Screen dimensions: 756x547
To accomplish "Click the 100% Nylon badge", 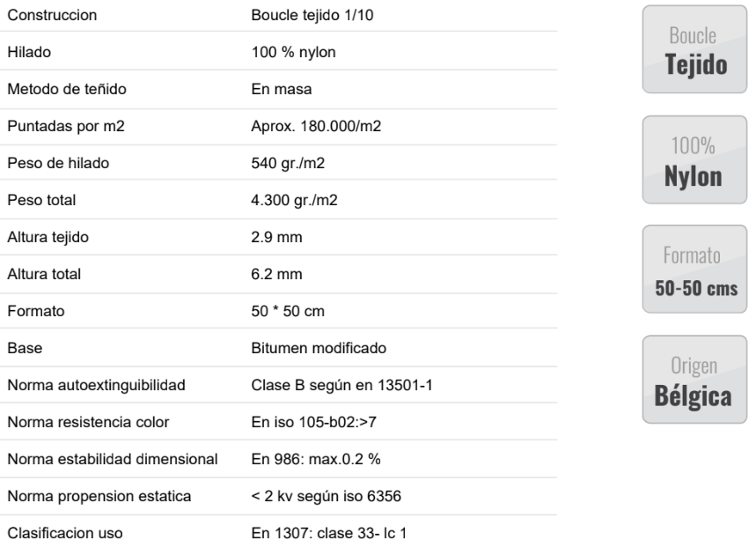I will [694, 159].
